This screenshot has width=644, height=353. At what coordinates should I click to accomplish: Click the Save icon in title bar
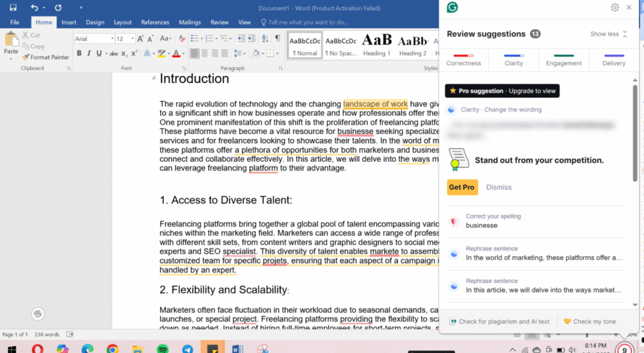13,8
